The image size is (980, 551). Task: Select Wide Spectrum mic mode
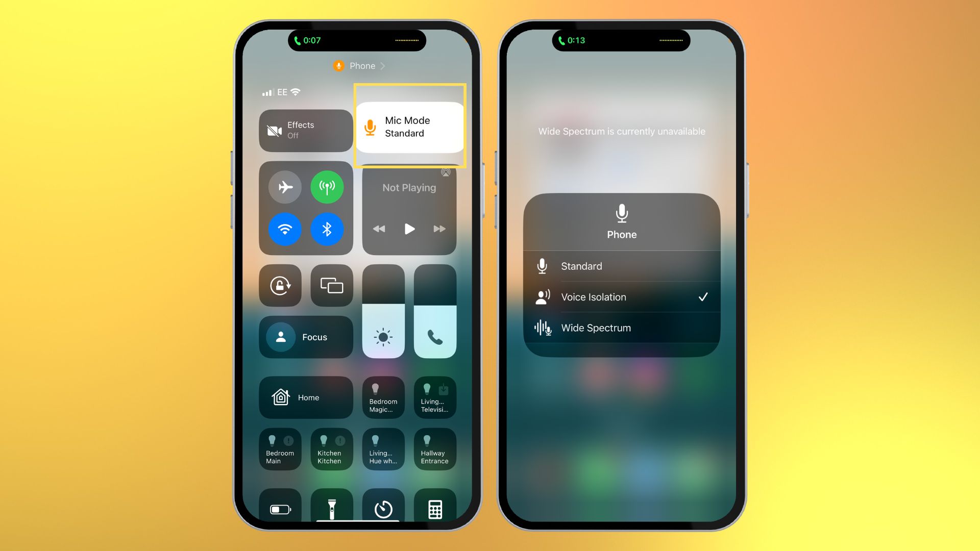tap(621, 328)
